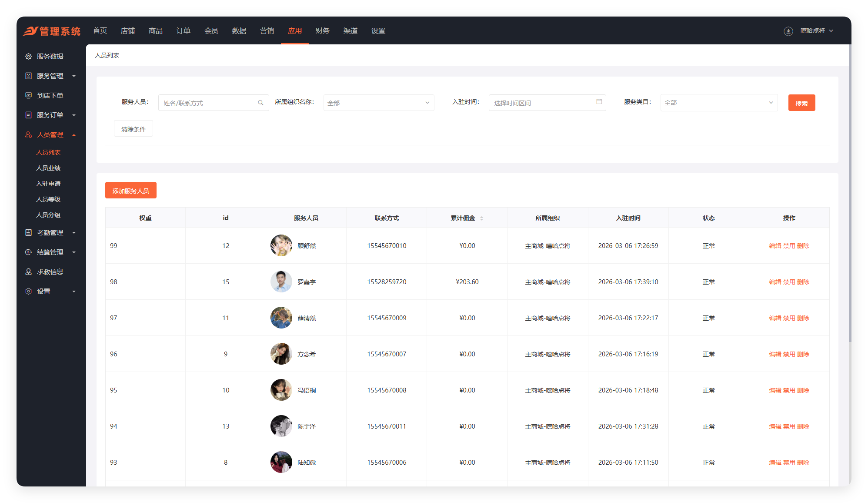
Task: Click the 管理系统 logo
Action: pos(52,31)
